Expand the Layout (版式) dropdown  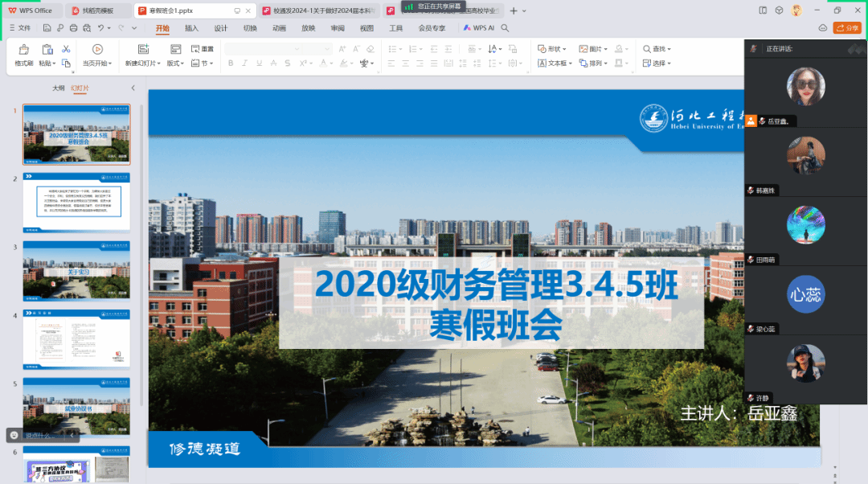click(x=174, y=64)
